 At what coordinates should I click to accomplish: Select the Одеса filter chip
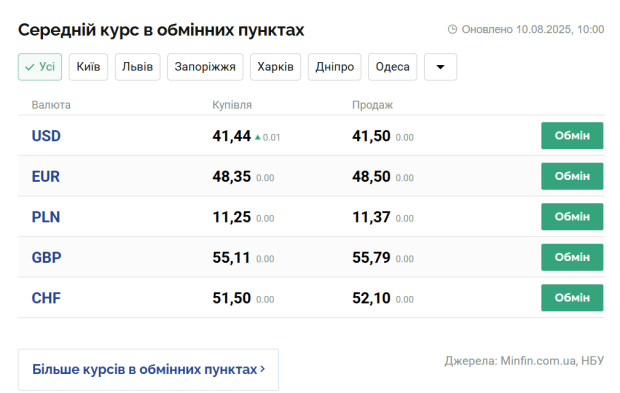click(393, 67)
